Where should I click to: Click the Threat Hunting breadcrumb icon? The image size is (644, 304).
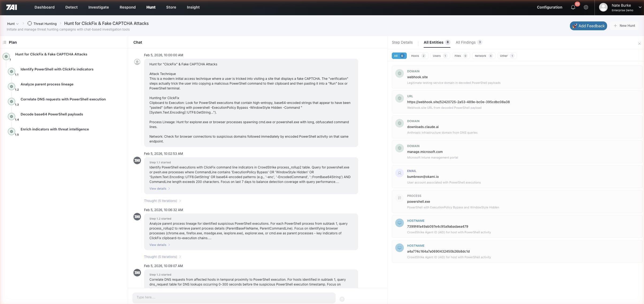(x=30, y=24)
